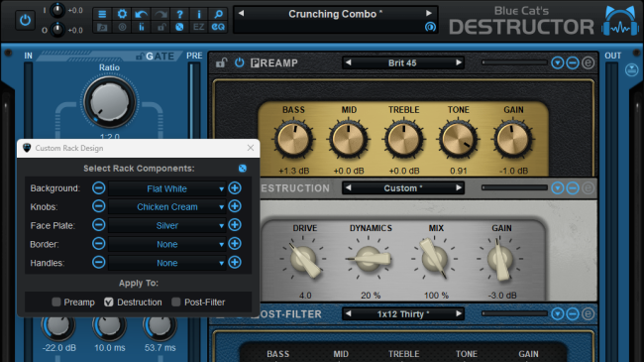Click plus button for Border style
Screen dimensions: 644x362
click(235, 244)
